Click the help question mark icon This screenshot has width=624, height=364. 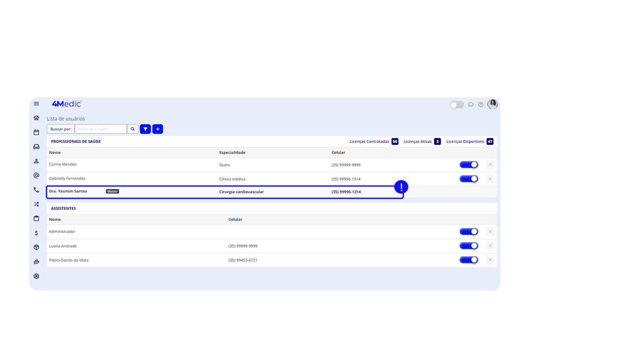coord(481,105)
